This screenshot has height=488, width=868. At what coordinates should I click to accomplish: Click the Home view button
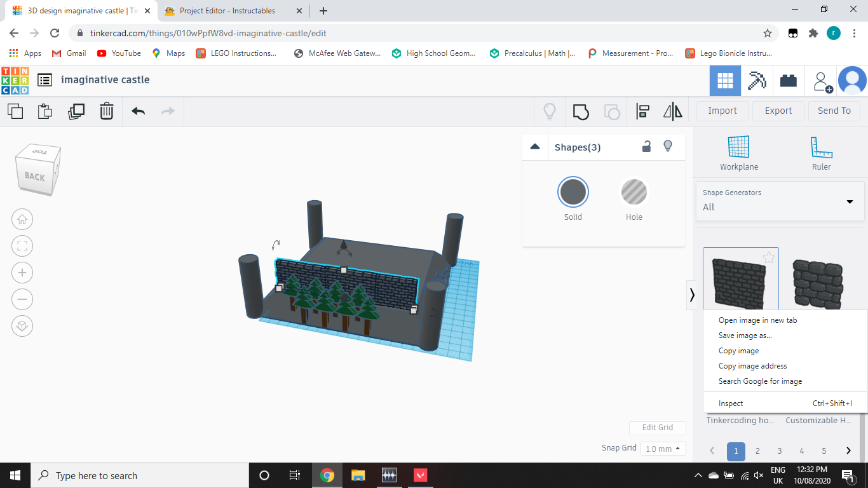pyautogui.click(x=22, y=220)
